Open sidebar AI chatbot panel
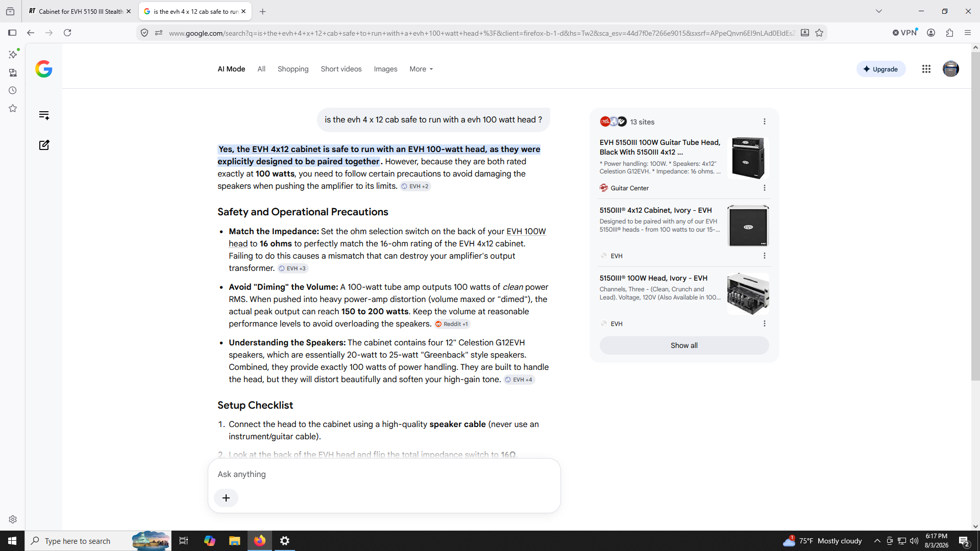Viewport: 980px width, 551px height. [13, 54]
